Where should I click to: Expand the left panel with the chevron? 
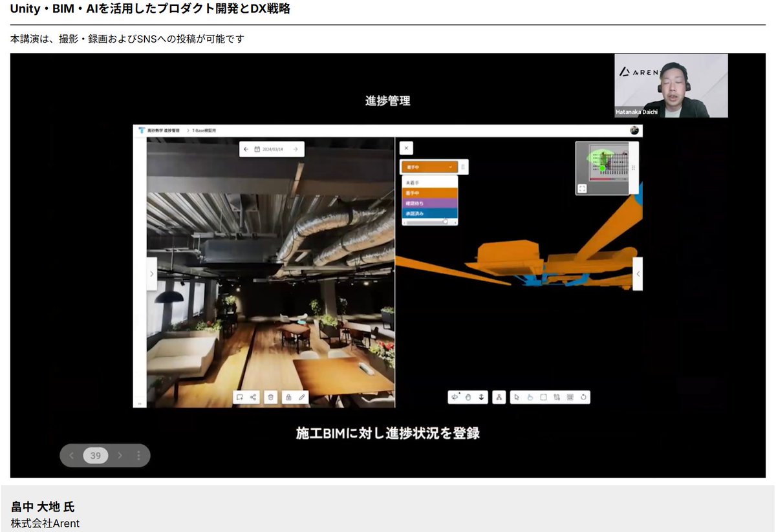pos(151,273)
